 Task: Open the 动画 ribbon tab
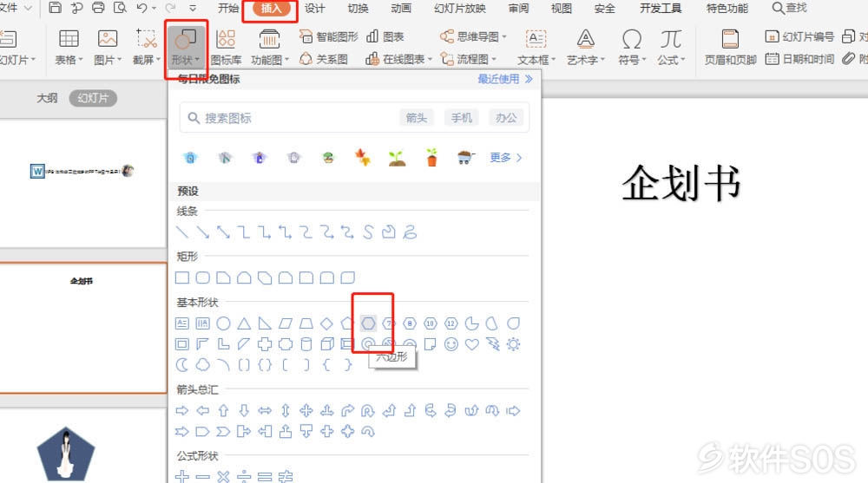point(401,9)
